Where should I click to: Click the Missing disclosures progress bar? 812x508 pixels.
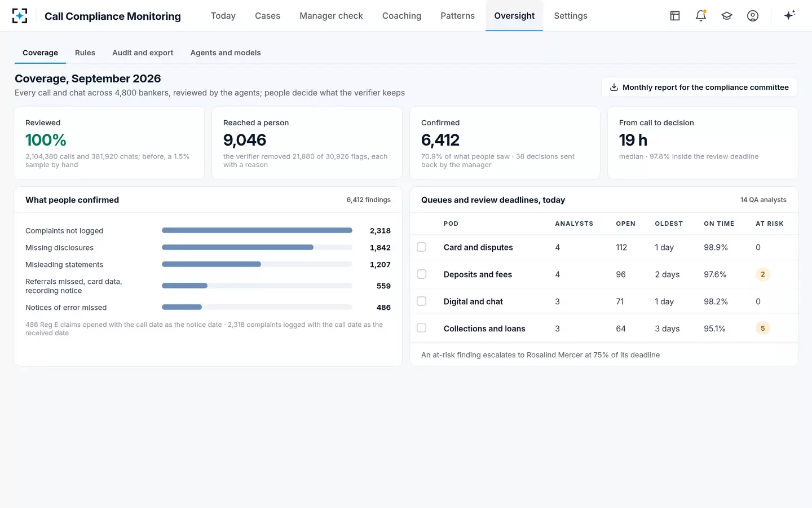point(257,247)
